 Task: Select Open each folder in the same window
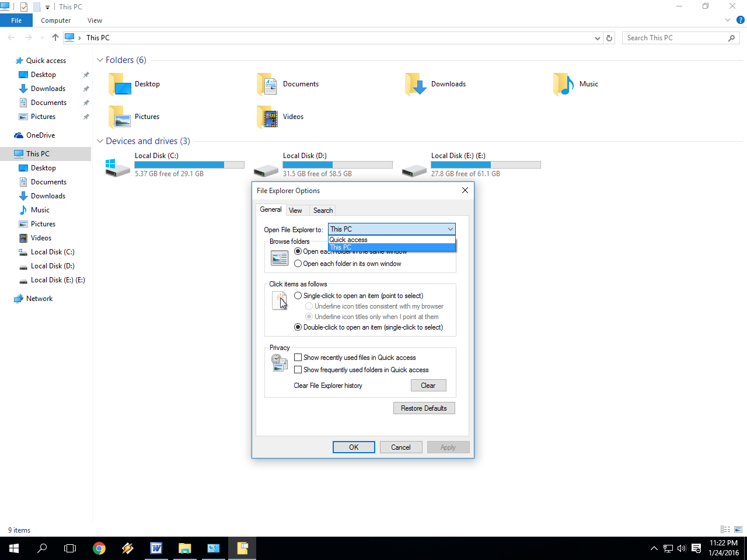point(298,251)
